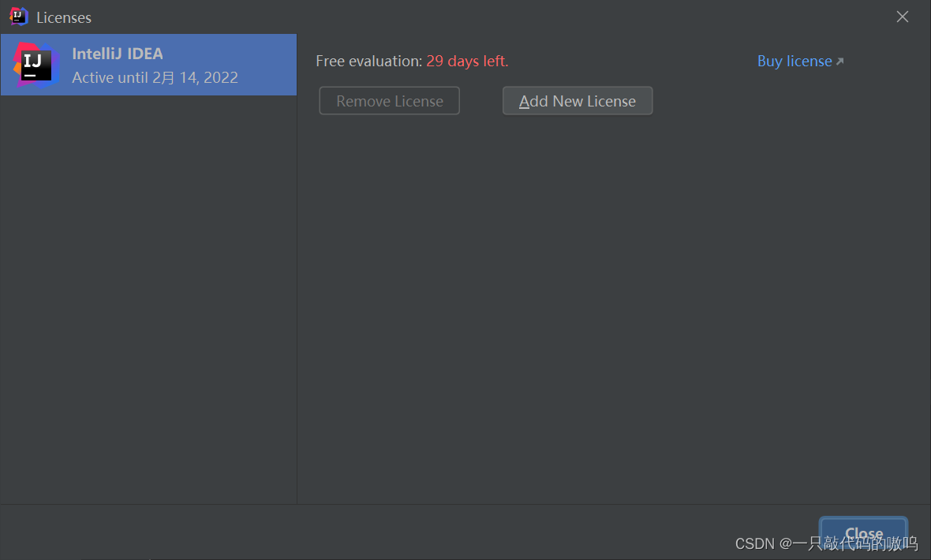Screen dimensions: 931x560
Task: Click the Add New License button
Action: 577,101
